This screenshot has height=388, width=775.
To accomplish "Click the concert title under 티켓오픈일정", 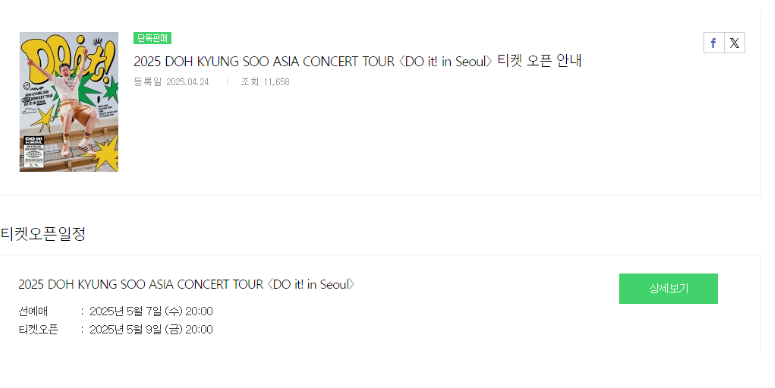I will pyautogui.click(x=186, y=285).
